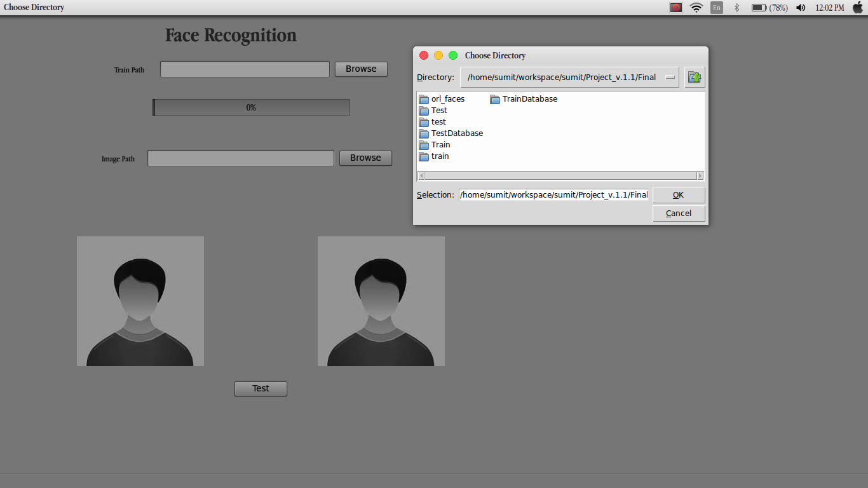Viewport: 868px width, 488px height.
Task: Select the lowercase test folder
Action: (433, 122)
